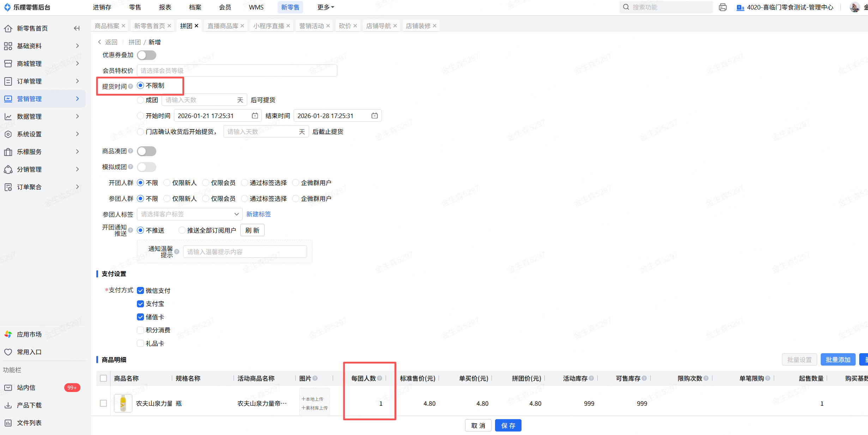Open calendar picker for start time
The width and height of the screenshot is (868, 435).
pyautogui.click(x=255, y=116)
